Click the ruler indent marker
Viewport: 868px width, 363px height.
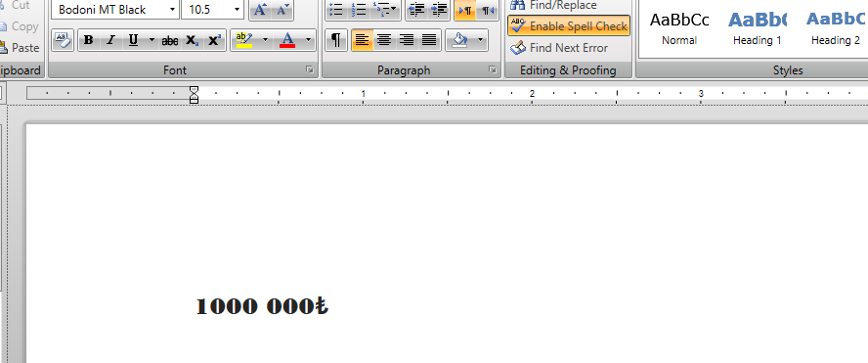tap(194, 94)
